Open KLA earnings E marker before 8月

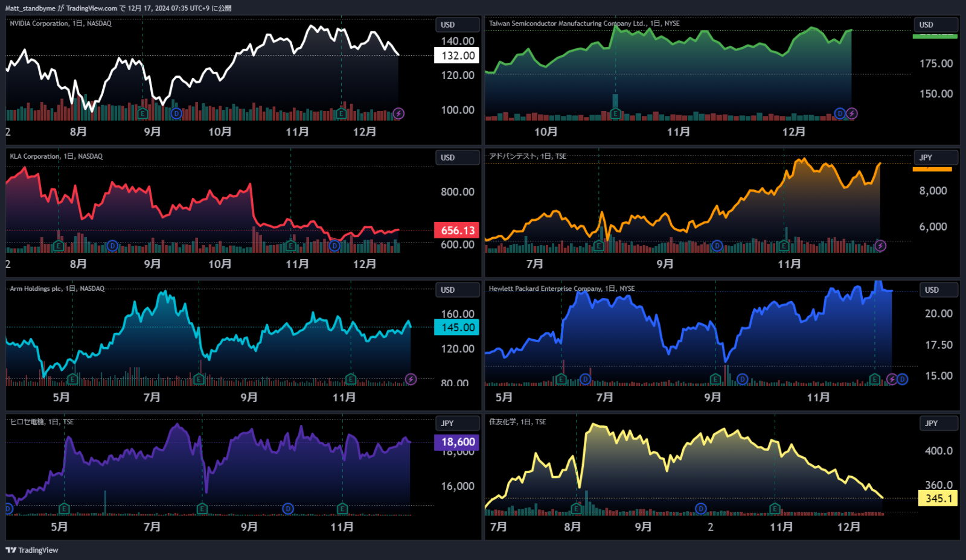[x=59, y=246]
